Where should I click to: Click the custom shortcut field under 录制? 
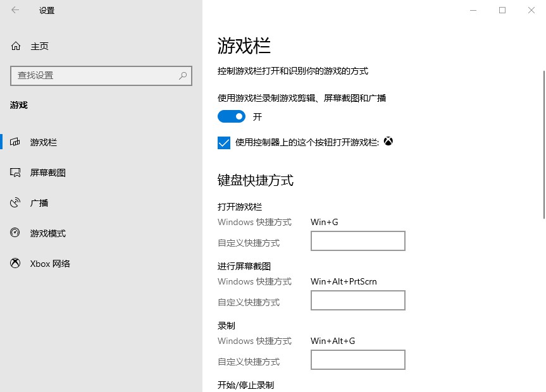pos(357,360)
